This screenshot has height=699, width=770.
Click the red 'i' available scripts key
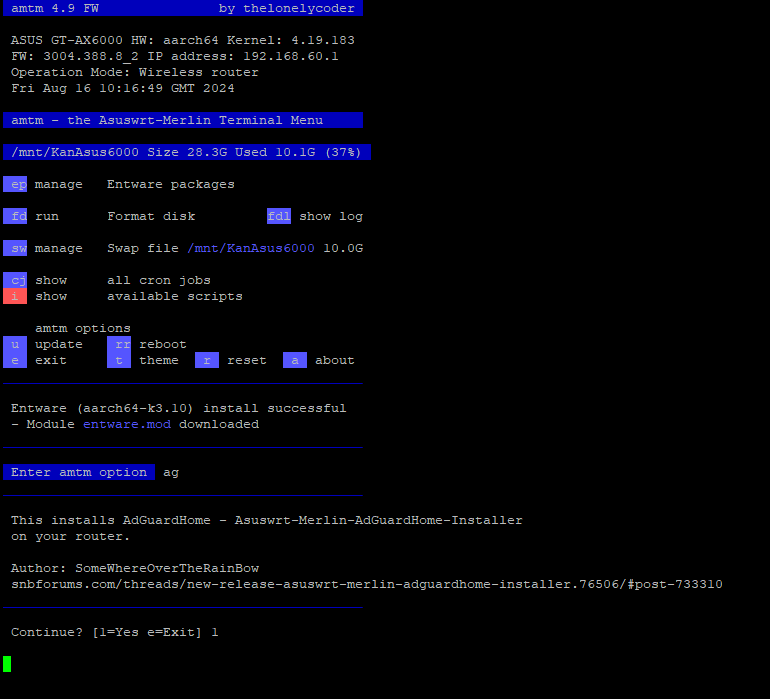pos(15,296)
